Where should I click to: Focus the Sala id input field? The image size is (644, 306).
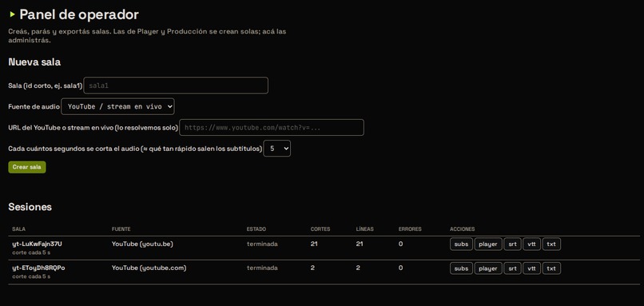[x=176, y=85]
